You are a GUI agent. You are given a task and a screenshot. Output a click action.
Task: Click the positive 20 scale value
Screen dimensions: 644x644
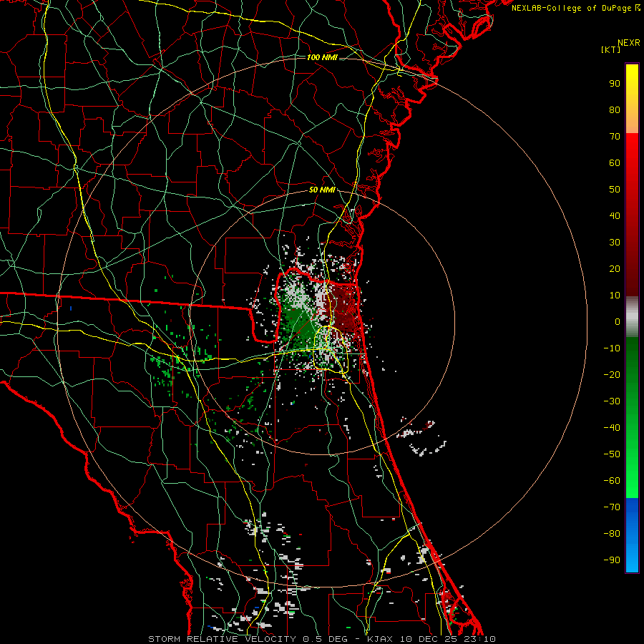pyautogui.click(x=615, y=269)
